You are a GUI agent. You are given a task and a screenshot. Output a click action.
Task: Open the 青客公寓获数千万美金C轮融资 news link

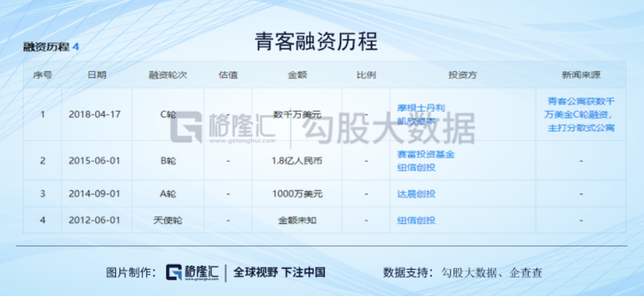[x=581, y=115]
